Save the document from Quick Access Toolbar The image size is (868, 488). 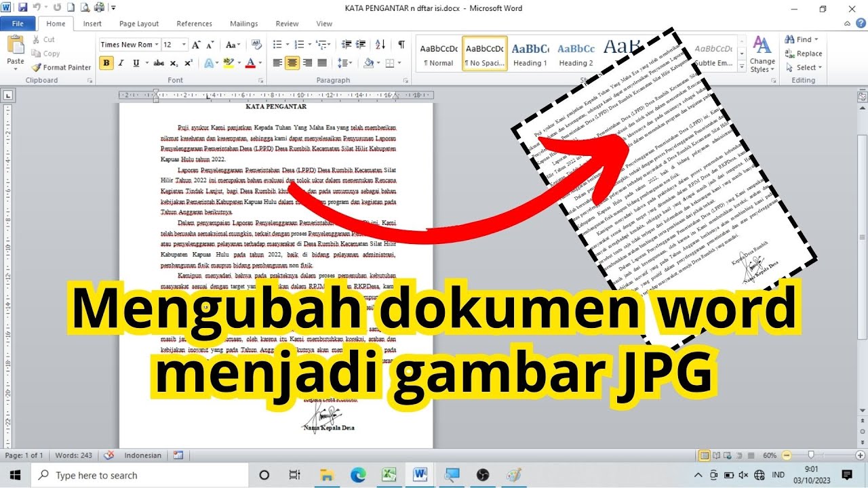(x=22, y=7)
